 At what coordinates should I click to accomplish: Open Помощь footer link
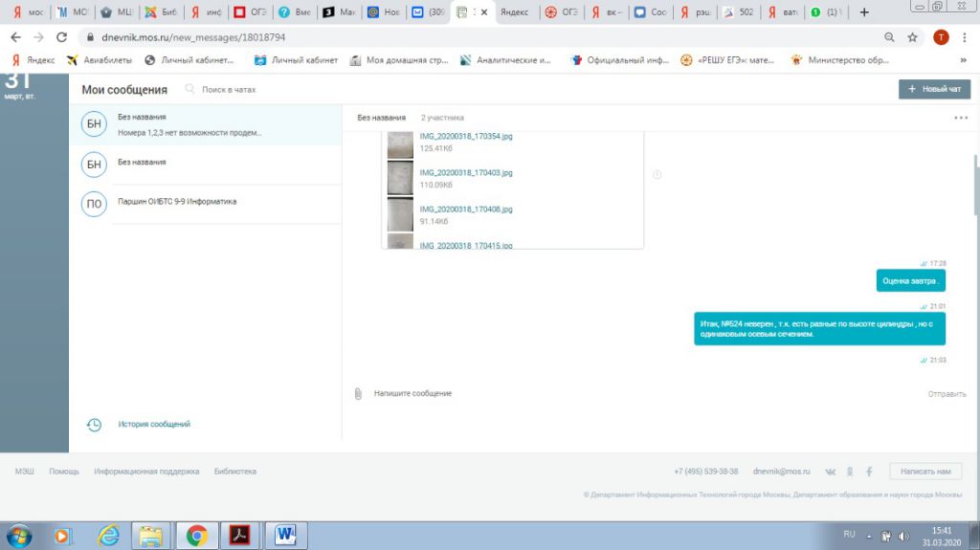[x=64, y=472]
